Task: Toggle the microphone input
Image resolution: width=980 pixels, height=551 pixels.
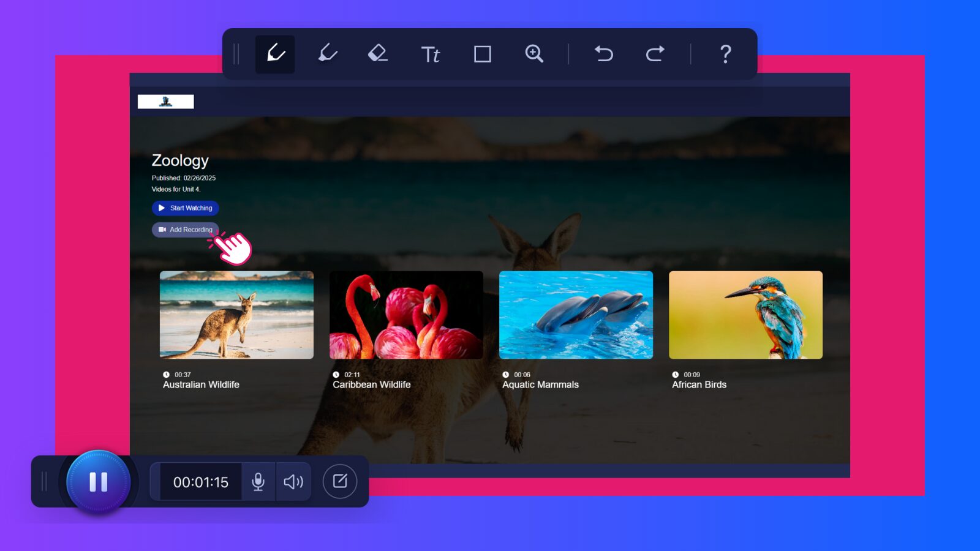Action: pos(258,482)
